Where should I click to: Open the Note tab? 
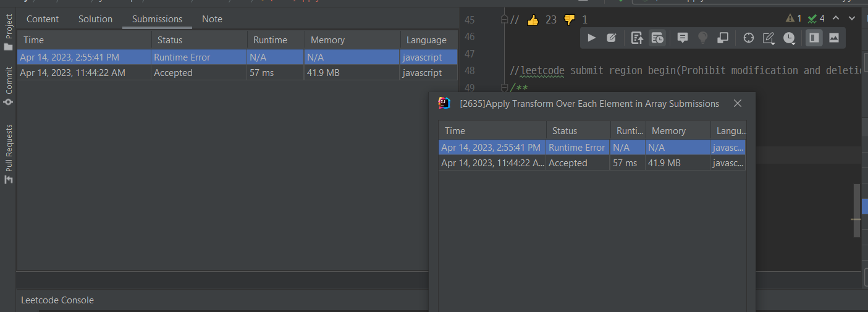point(212,19)
